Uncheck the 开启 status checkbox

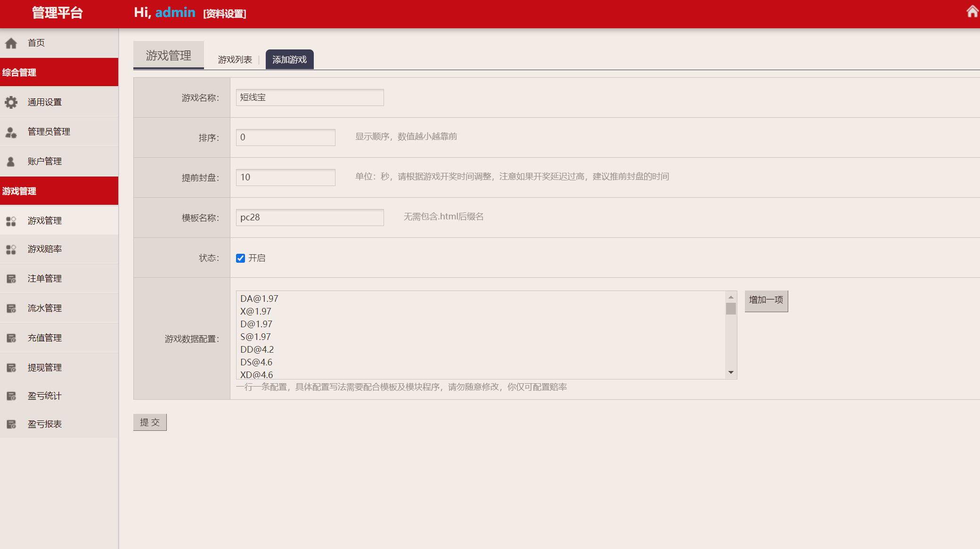(x=240, y=258)
